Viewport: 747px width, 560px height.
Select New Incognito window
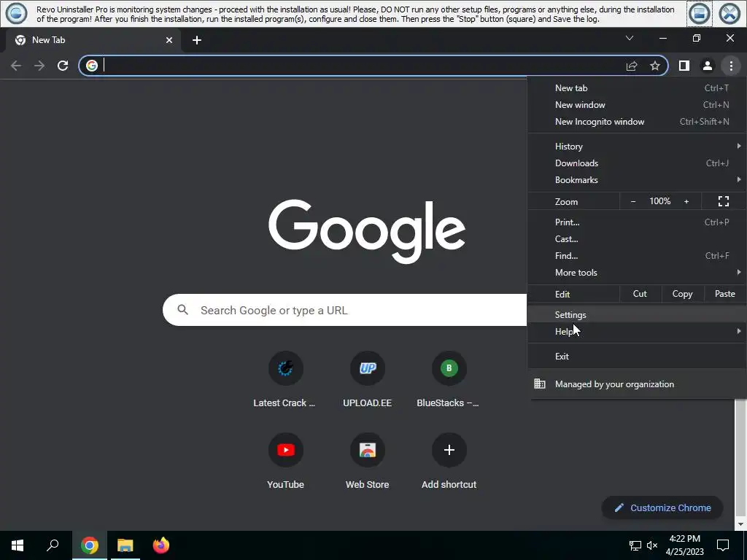pyautogui.click(x=637, y=122)
